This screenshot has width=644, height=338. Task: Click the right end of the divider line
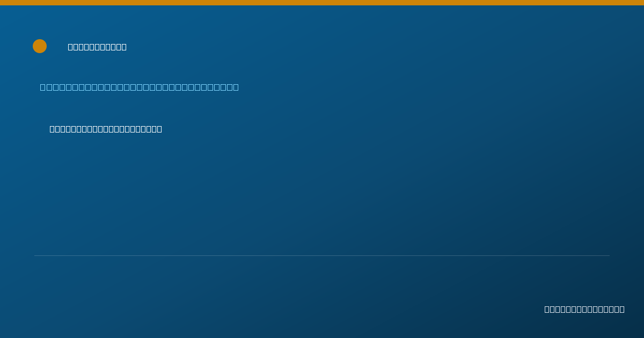pyautogui.click(x=609, y=255)
